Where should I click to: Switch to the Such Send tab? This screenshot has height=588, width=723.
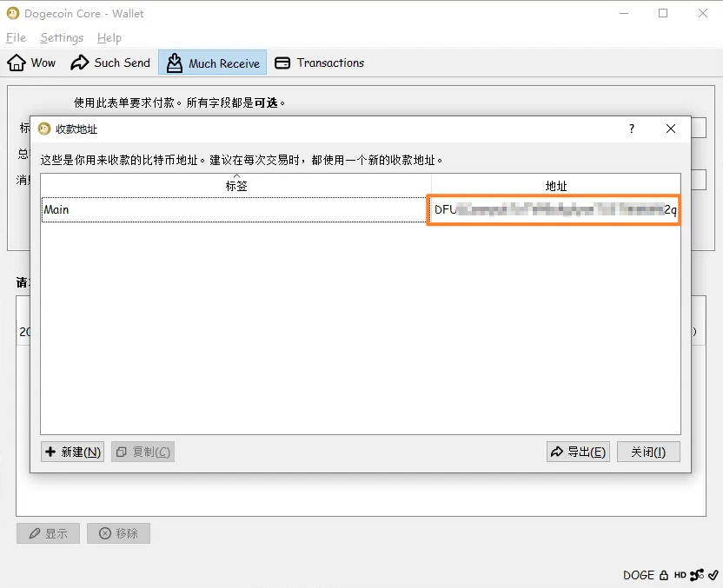pyautogui.click(x=110, y=63)
